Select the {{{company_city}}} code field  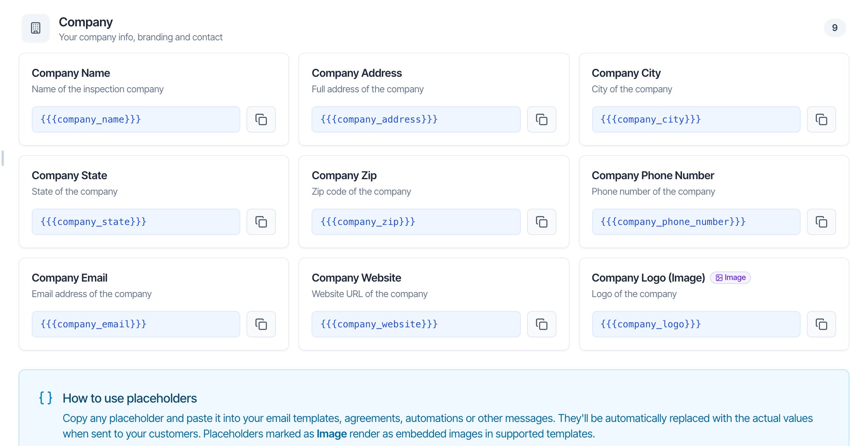pos(696,119)
